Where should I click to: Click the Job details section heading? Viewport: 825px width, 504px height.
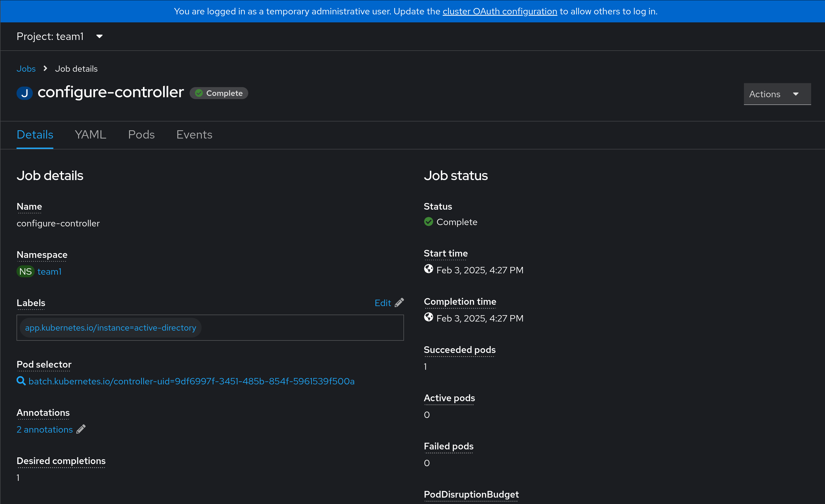50,176
